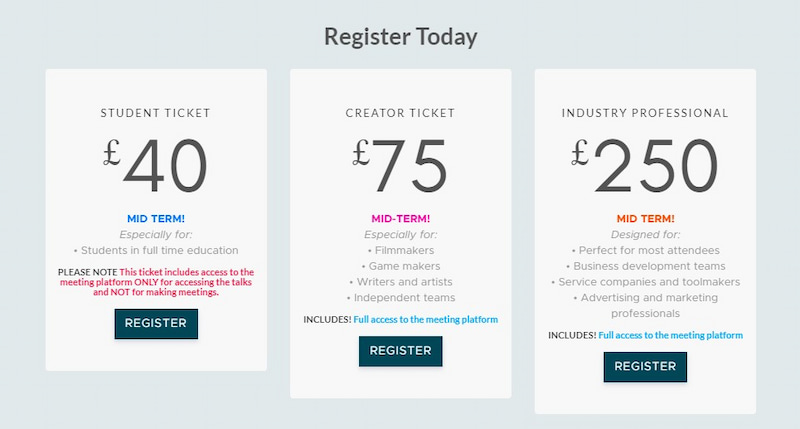800x429 pixels.
Task: Click the red student ticket note text
Action: coord(170,282)
